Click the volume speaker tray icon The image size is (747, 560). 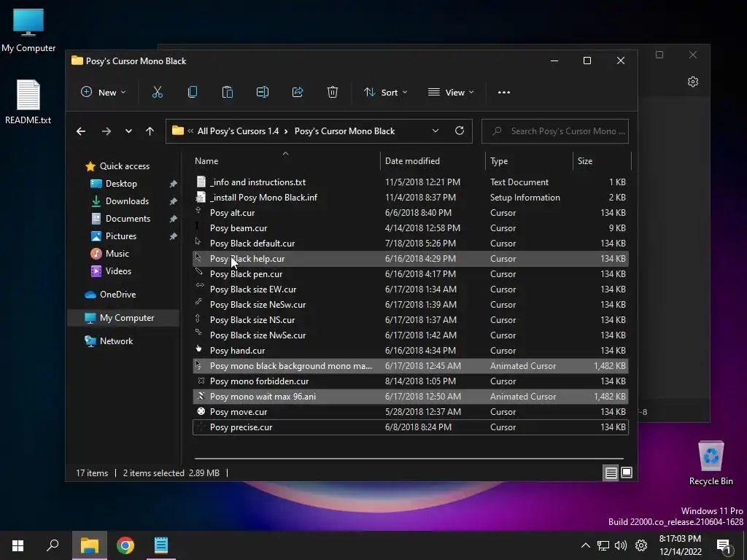click(x=620, y=545)
